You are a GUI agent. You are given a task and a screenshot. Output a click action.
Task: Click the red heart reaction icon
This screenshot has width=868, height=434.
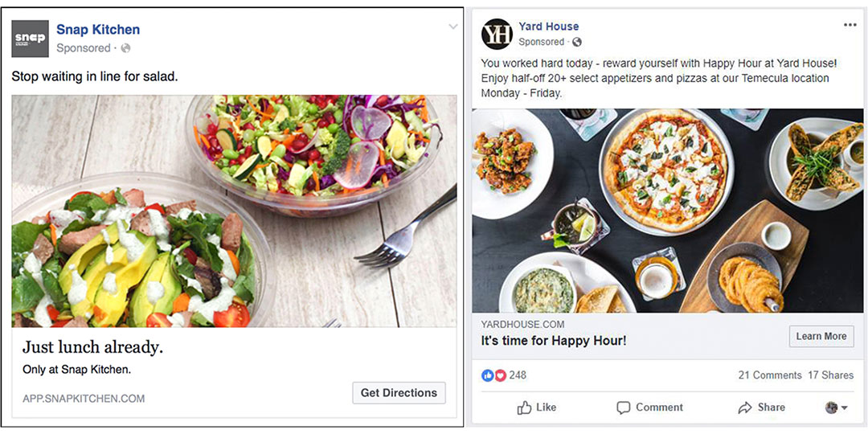click(x=500, y=375)
